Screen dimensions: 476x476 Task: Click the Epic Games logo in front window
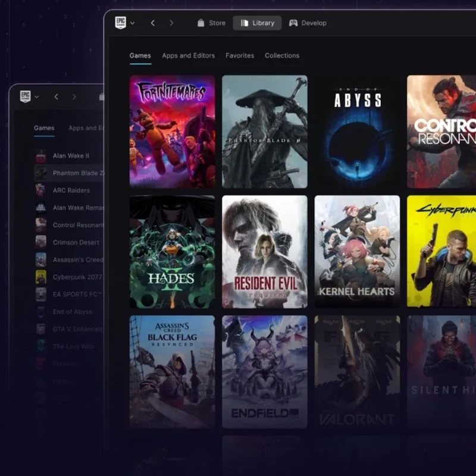click(121, 23)
